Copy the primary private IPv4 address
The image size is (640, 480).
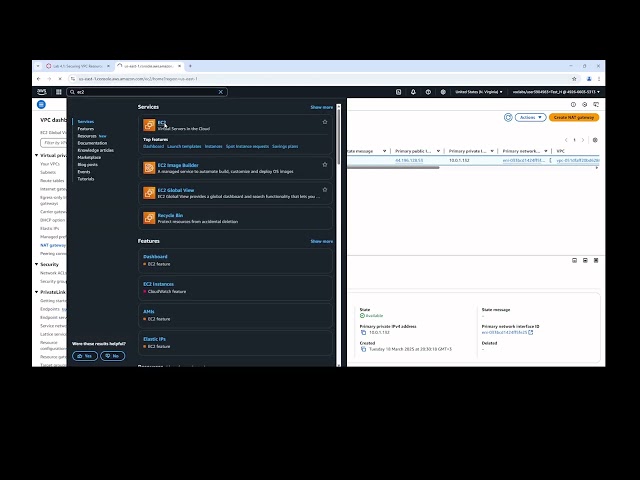click(x=363, y=333)
